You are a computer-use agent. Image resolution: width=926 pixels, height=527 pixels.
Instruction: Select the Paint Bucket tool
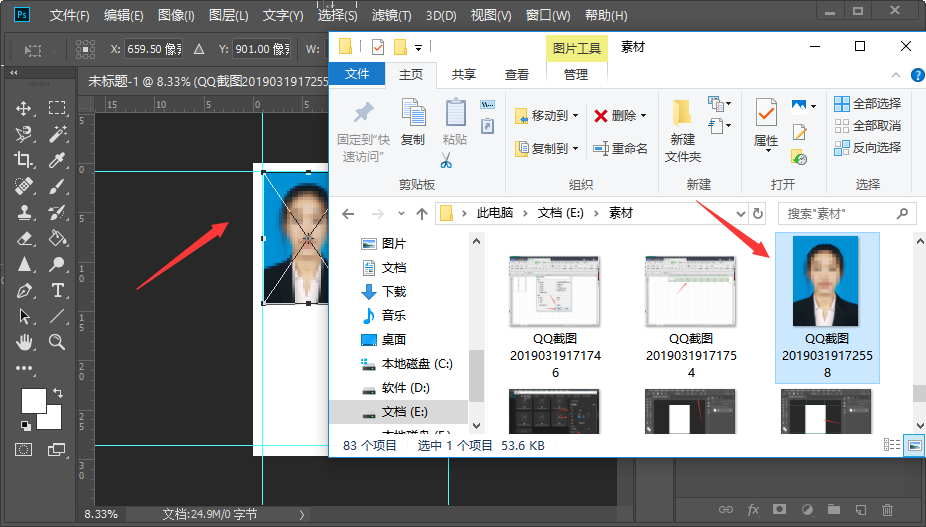(x=57, y=238)
